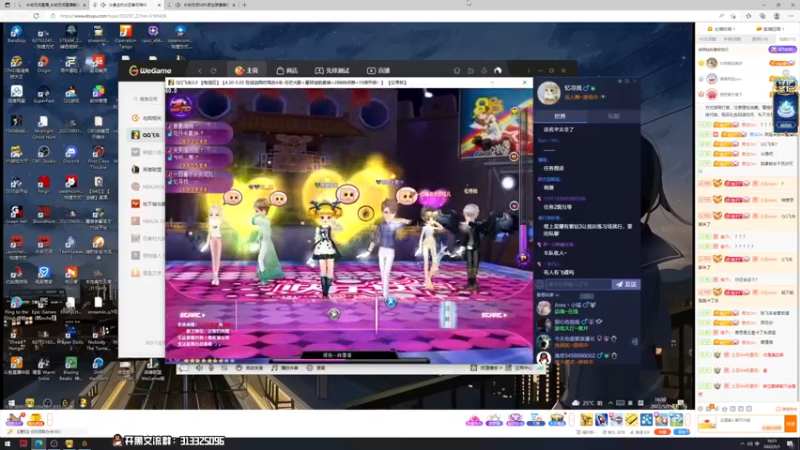Click the Douyu chat message input
Viewport: 800px width, 450px height.
tap(751, 423)
